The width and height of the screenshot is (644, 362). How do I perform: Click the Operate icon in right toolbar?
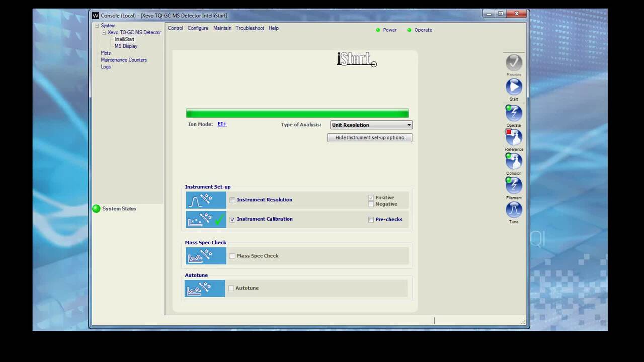tap(514, 113)
